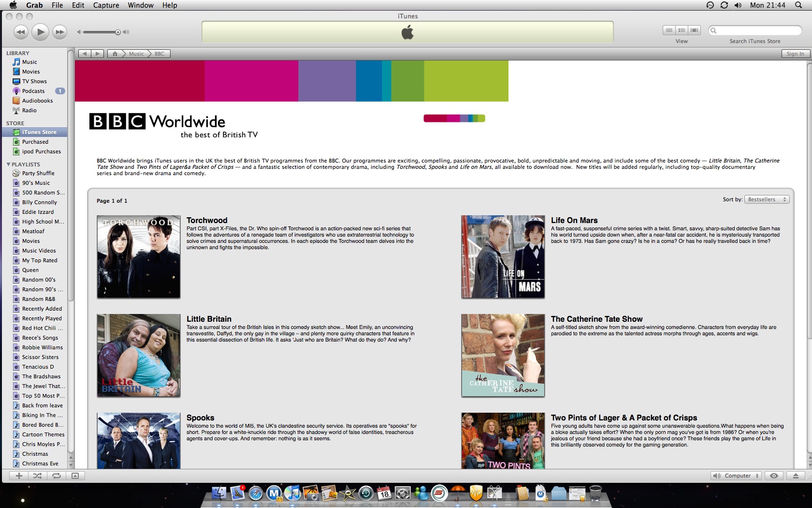Open TV Shows library
The width and height of the screenshot is (812, 508).
pos(35,81)
